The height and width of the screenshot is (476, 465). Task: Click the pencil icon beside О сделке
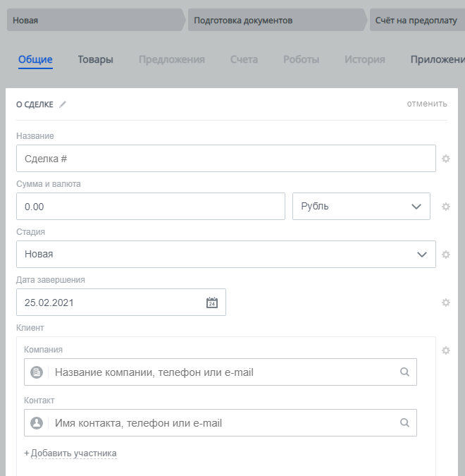coord(63,104)
